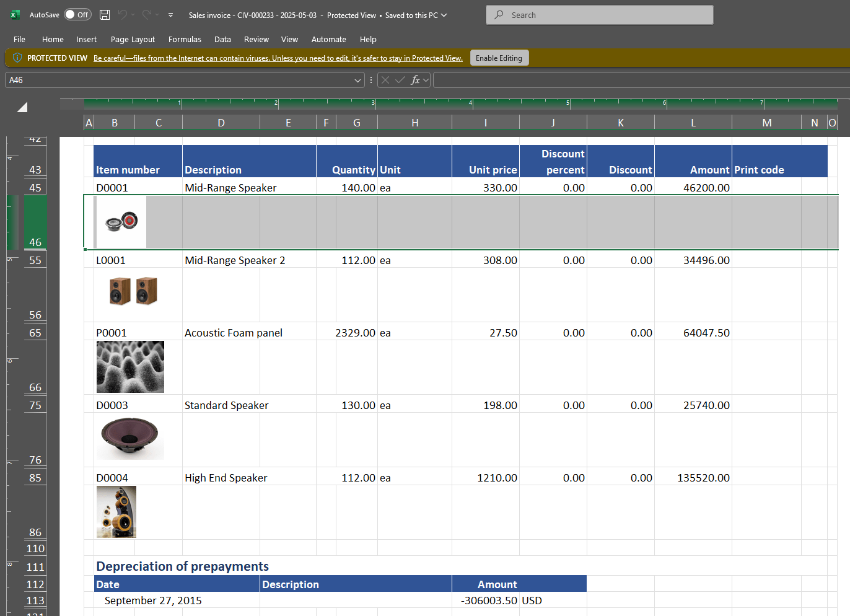Click the Redo arrow icon
Viewport: 850px width, 616px height.
147,15
